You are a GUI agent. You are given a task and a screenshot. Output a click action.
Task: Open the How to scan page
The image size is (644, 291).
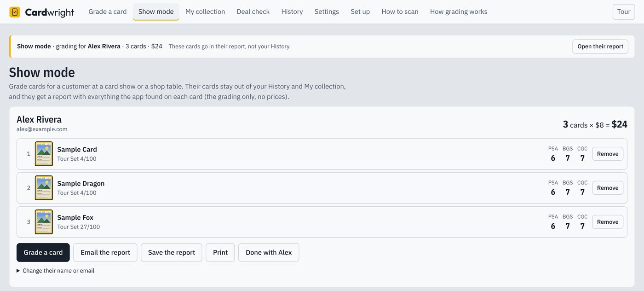click(400, 12)
